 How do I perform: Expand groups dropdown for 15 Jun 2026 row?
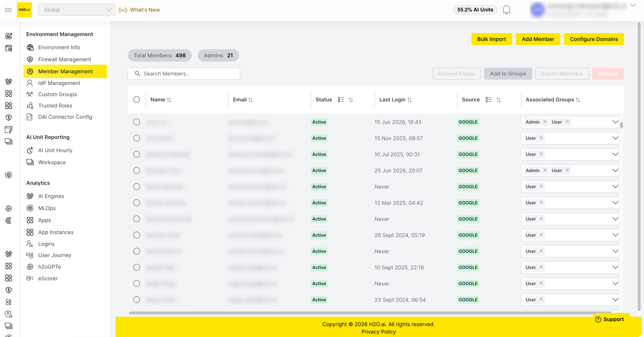(615, 122)
